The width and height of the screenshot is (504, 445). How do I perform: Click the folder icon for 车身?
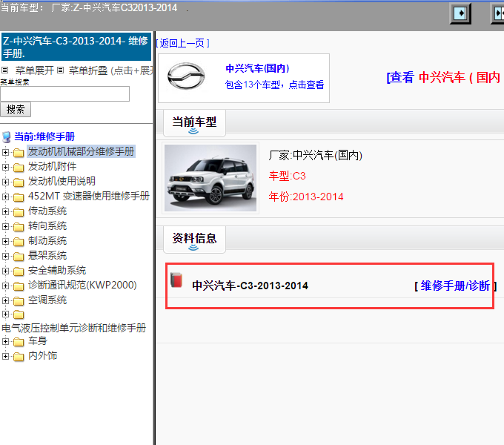pyautogui.click(x=19, y=341)
